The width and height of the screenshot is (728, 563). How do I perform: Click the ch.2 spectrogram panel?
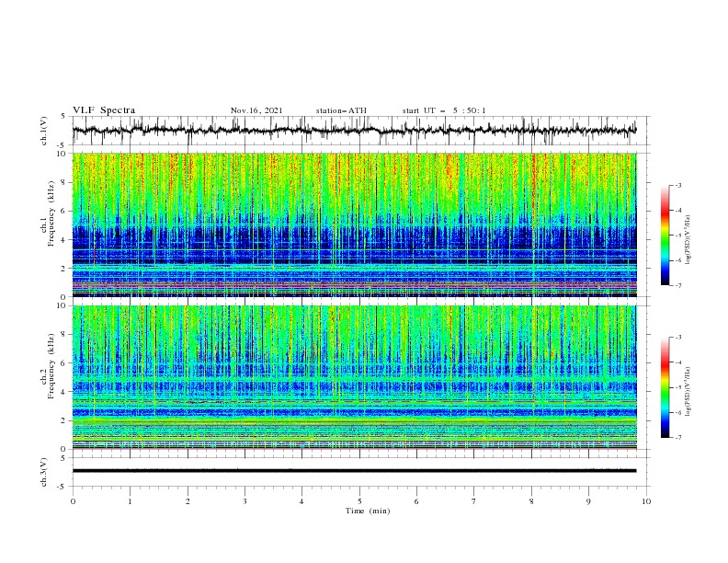pos(354,377)
